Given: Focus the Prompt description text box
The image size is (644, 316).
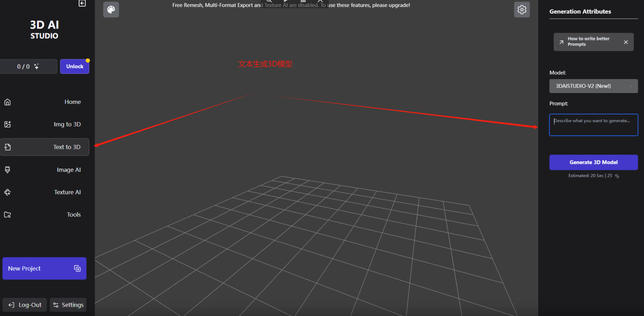Looking at the screenshot, I should [593, 125].
